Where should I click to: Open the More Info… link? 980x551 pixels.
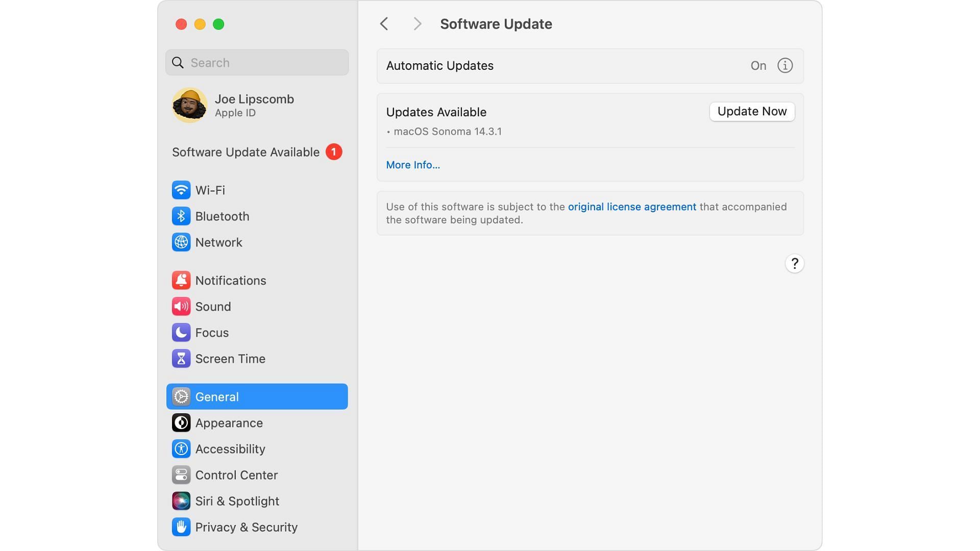tap(413, 165)
